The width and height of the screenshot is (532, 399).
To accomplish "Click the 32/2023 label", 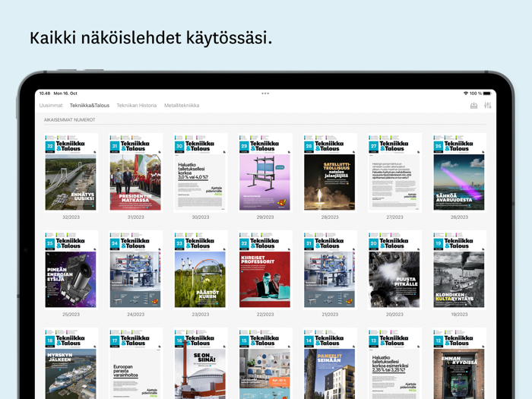I will (x=71, y=217).
